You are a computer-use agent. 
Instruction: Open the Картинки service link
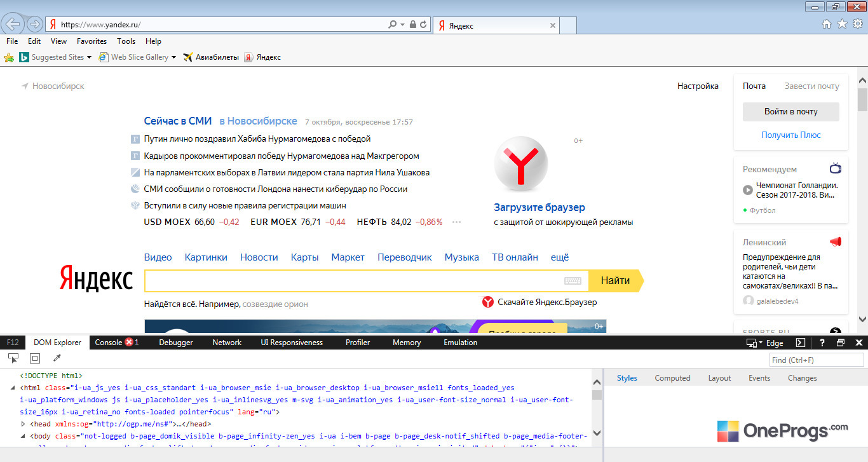point(206,257)
